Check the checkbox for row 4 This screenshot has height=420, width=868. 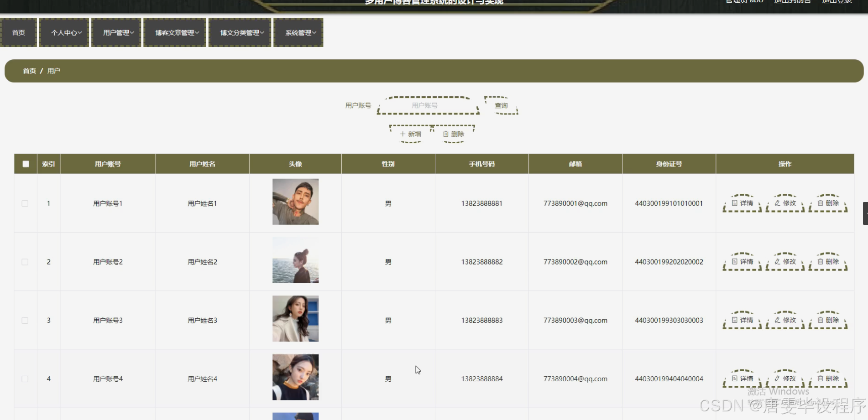click(25, 379)
